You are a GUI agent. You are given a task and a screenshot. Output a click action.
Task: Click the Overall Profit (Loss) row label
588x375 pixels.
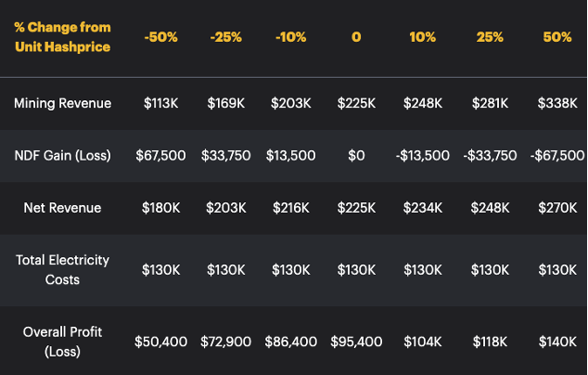62,342
